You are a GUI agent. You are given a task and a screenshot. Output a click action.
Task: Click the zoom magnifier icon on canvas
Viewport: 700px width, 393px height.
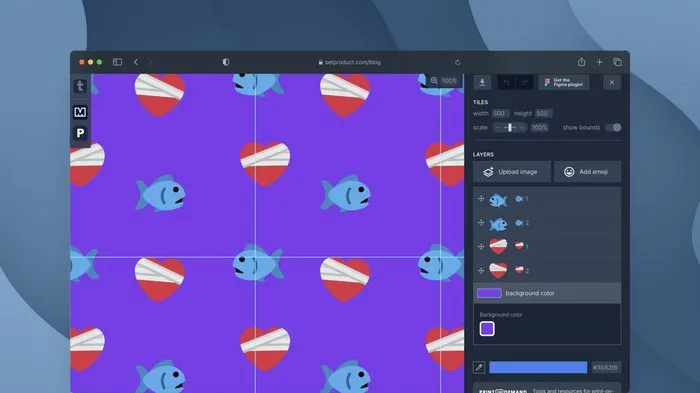tap(434, 81)
